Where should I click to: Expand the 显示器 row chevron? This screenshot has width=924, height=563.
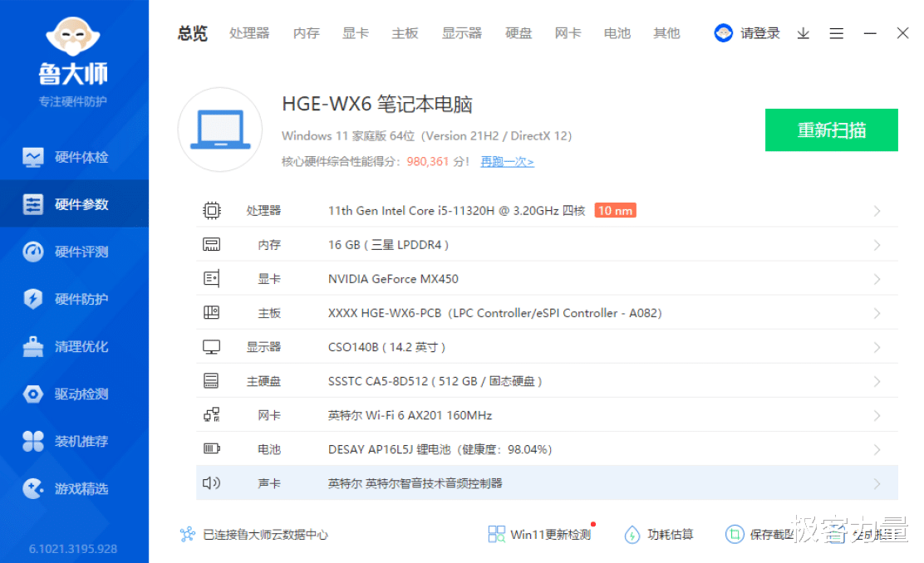click(877, 347)
